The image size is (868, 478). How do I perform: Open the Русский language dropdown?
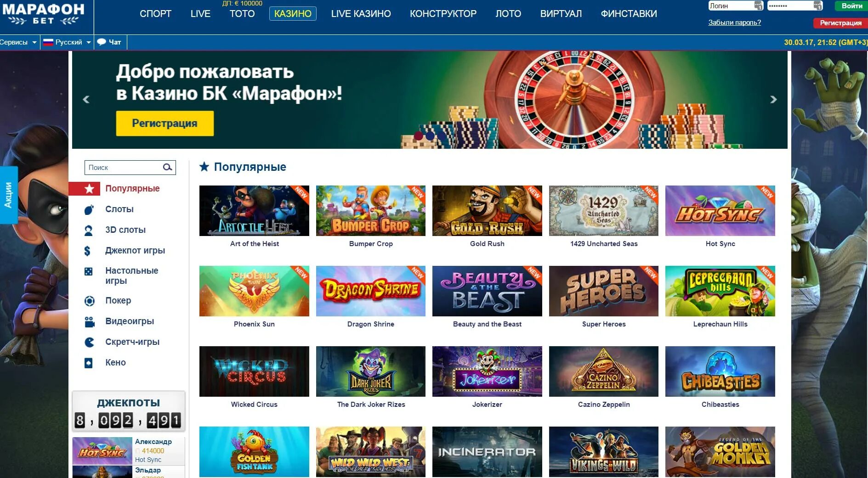pyautogui.click(x=67, y=42)
